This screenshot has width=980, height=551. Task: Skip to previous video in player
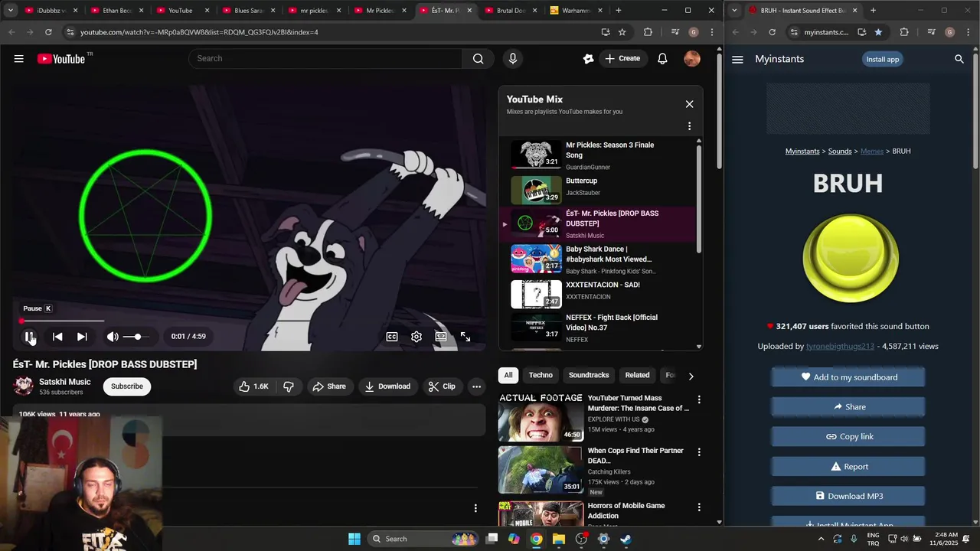[x=57, y=337]
